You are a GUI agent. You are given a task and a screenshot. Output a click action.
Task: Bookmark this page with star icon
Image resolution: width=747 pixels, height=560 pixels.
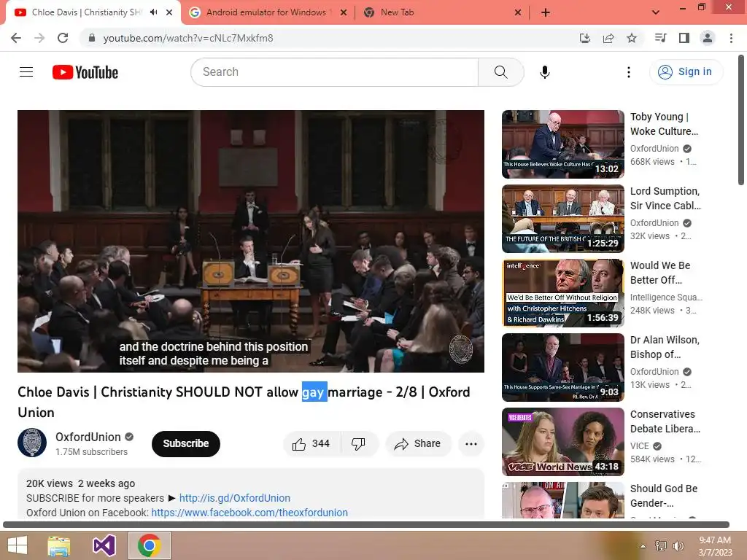tap(632, 38)
